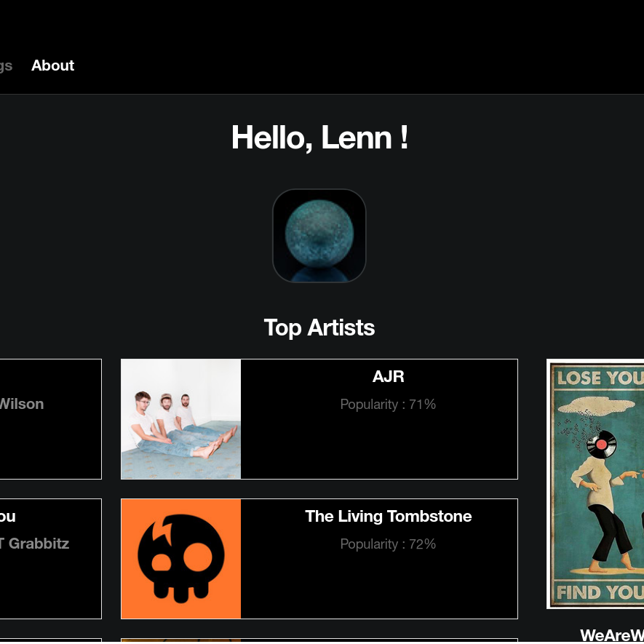Click the cut-off track title ending in "ou"
Screen dimensions: 644x644
point(7,517)
